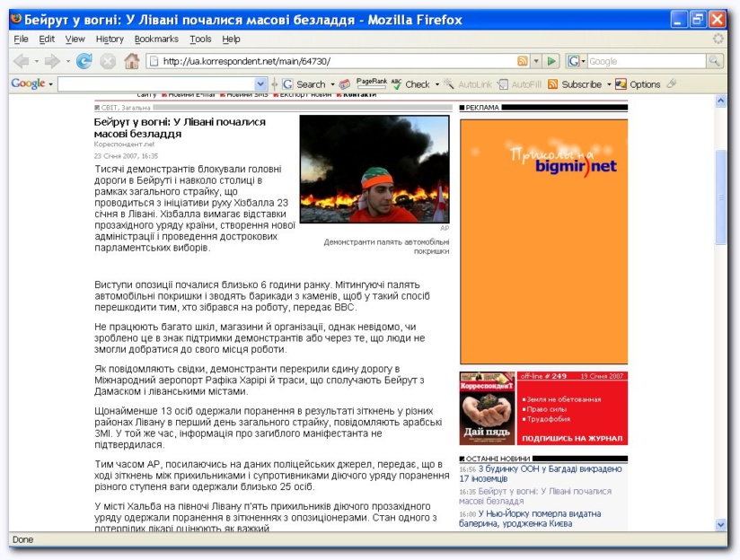Expand Google toolbar search box history
The height and width of the screenshot is (560, 740).
point(260,84)
